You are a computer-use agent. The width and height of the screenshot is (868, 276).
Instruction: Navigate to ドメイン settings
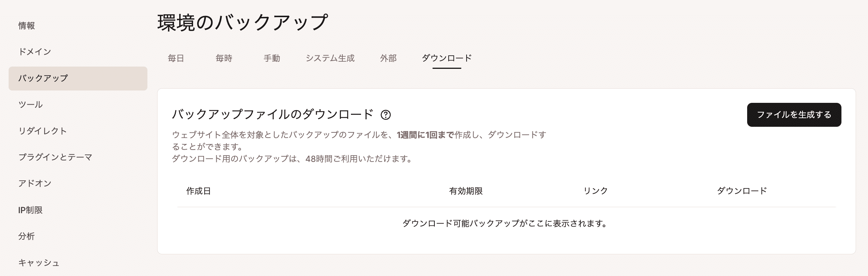pos(34,52)
